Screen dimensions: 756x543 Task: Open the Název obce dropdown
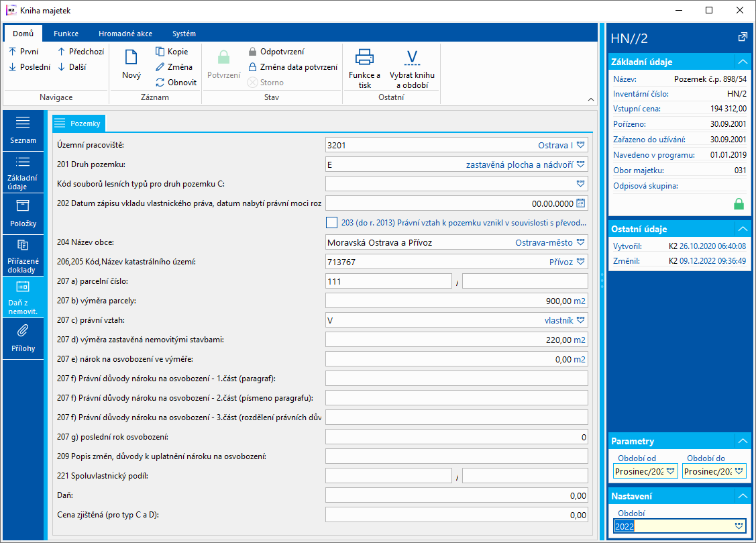coord(581,242)
